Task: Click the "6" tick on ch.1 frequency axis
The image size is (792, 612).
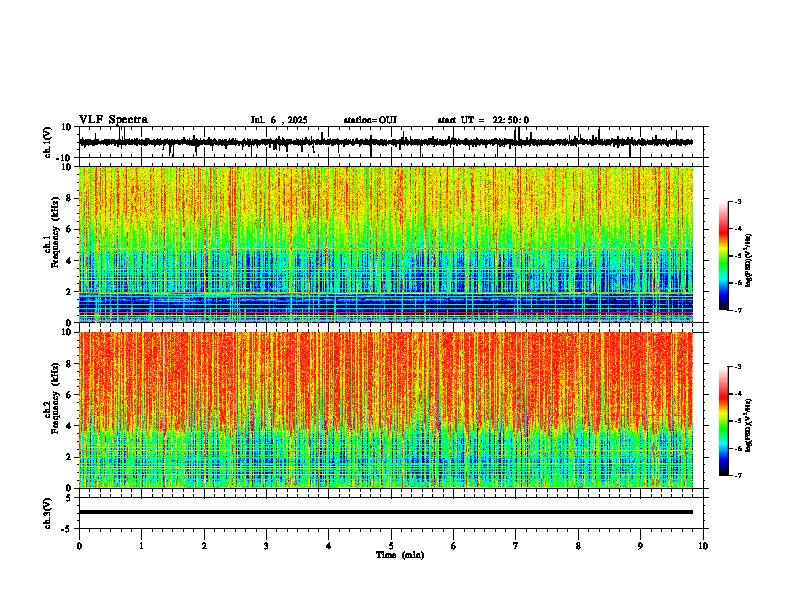Action: pyautogui.click(x=69, y=230)
